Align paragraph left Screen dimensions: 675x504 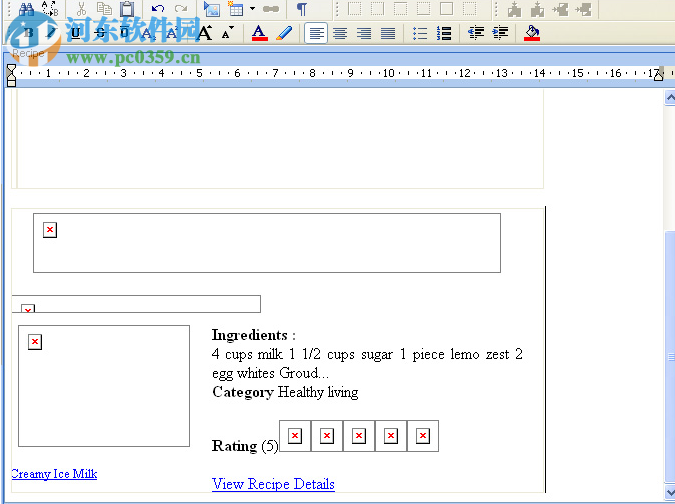(316, 33)
